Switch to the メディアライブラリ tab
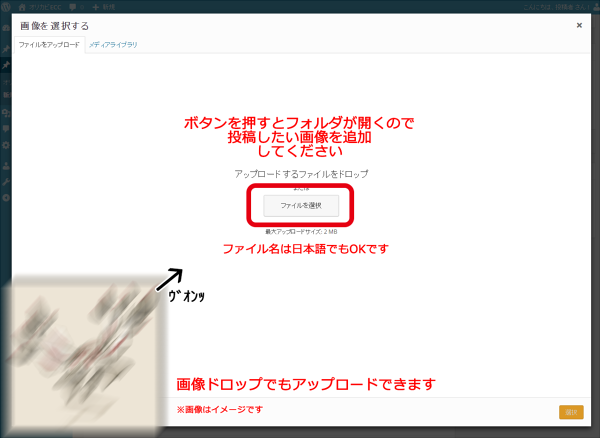The width and height of the screenshot is (600, 438). [x=113, y=45]
